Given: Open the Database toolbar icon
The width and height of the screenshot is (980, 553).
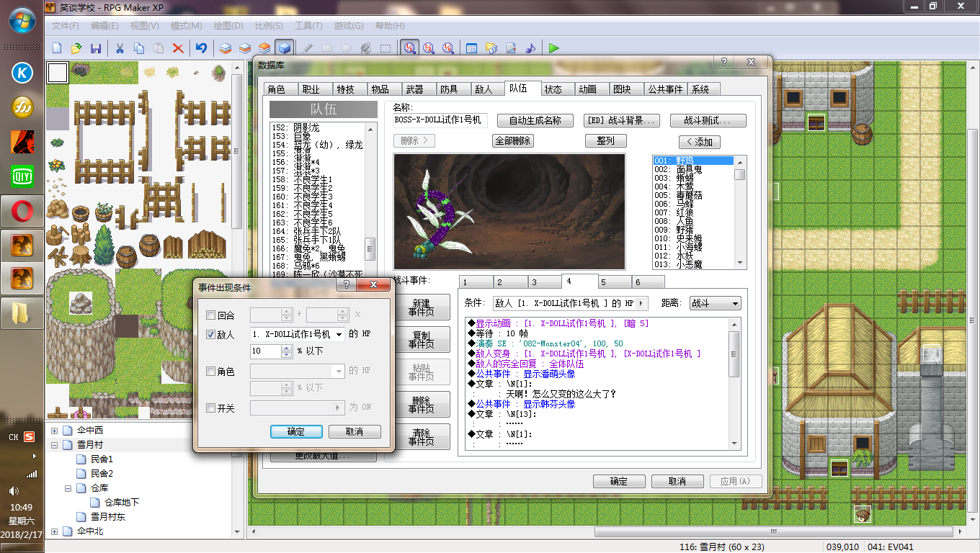Looking at the screenshot, I should coord(472,48).
